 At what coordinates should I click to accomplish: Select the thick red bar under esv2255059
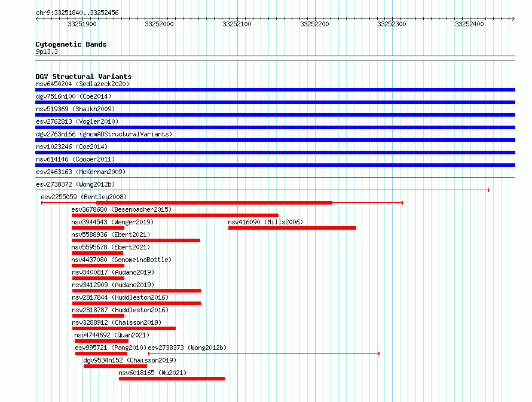click(215, 203)
